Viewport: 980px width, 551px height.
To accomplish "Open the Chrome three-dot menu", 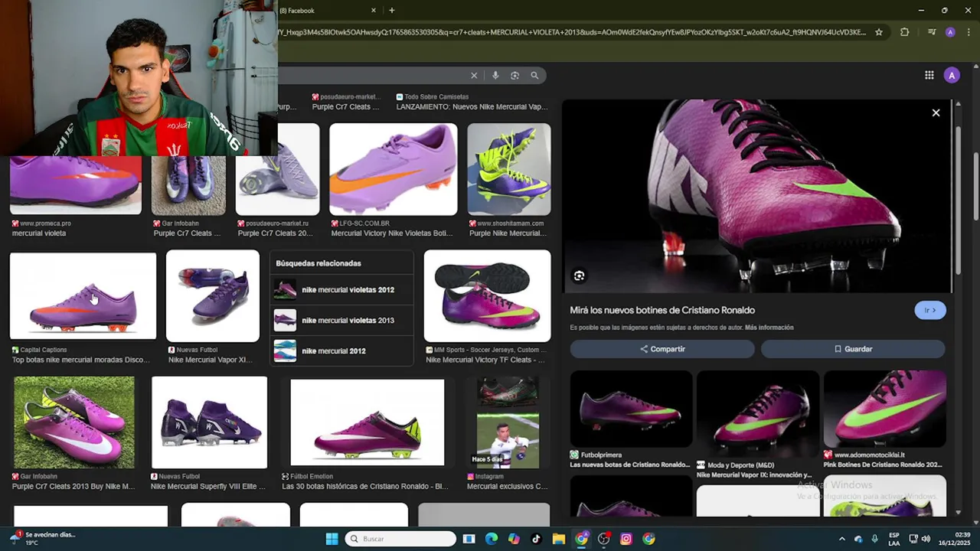I will [x=969, y=32].
